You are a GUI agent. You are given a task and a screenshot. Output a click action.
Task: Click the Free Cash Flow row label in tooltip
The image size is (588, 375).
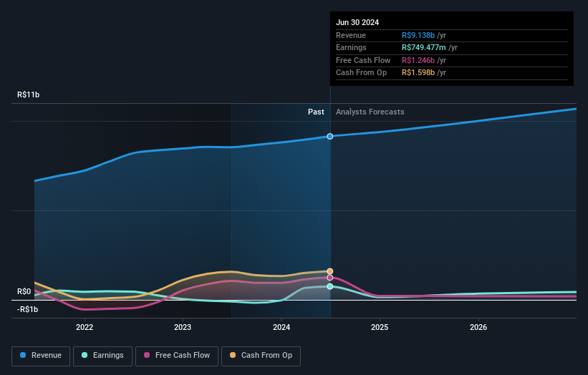[363, 60]
